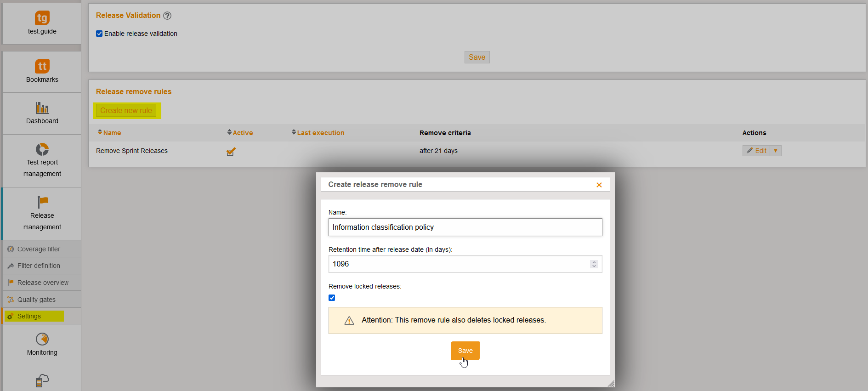Click the Quality gates icon
Image resolution: width=868 pixels, height=391 pixels.
11,300
